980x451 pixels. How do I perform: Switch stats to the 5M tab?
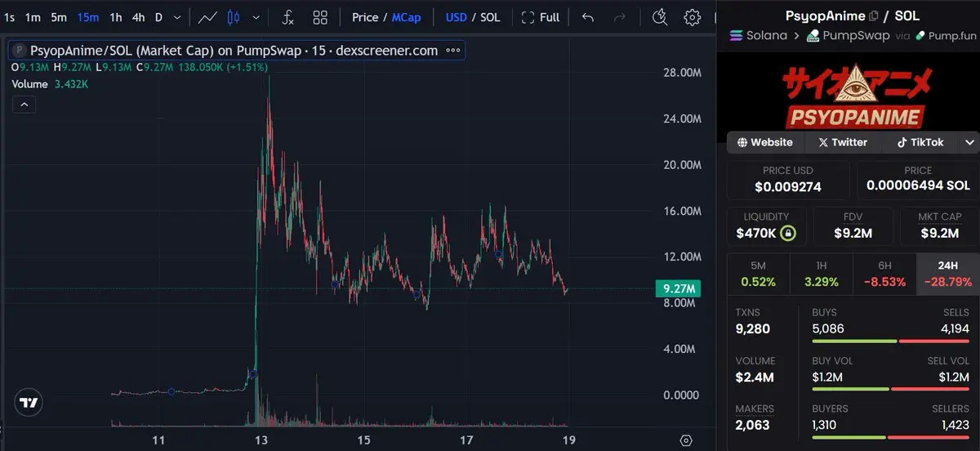click(758, 274)
